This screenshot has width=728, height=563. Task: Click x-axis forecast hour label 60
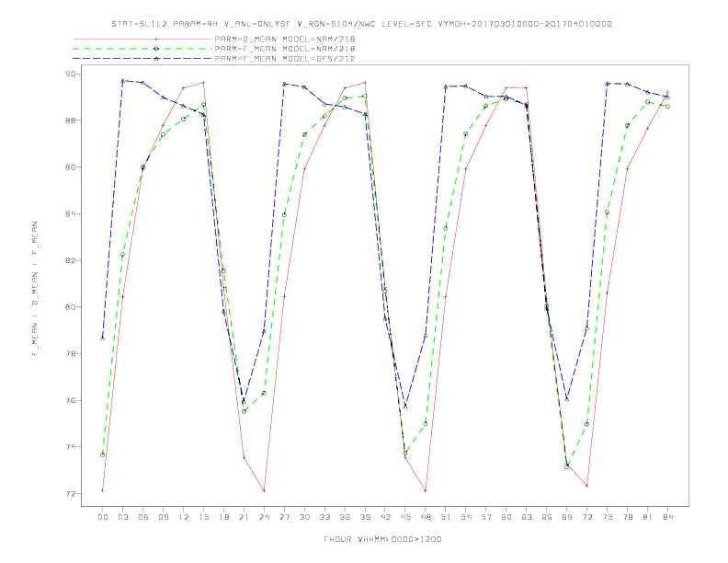[506, 517]
